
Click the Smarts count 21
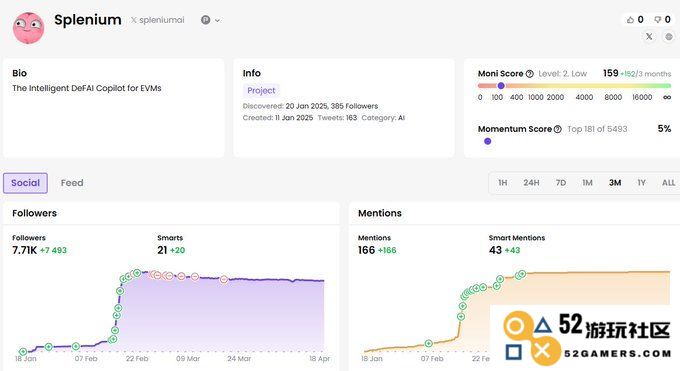pos(162,250)
